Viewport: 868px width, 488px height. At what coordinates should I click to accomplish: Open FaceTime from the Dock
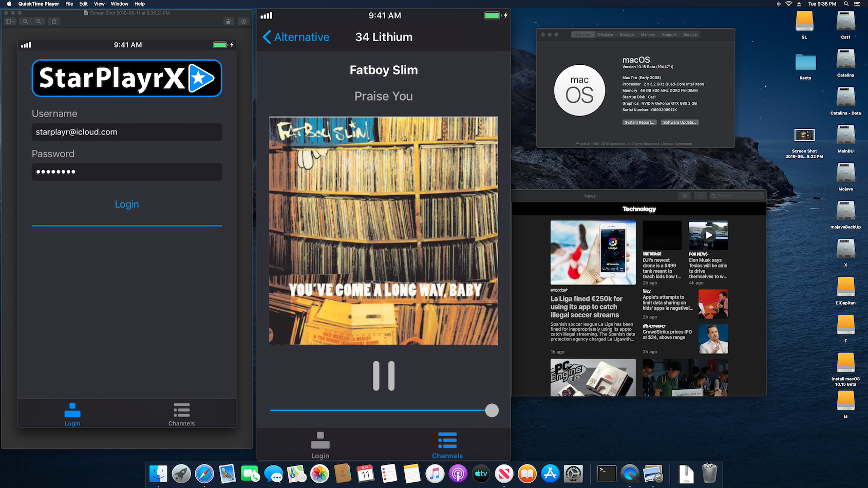click(x=251, y=474)
